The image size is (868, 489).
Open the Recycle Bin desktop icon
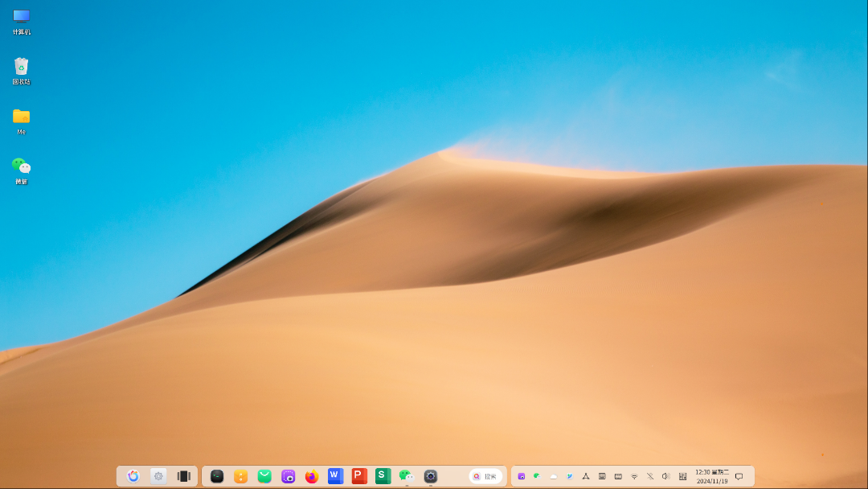21,72
